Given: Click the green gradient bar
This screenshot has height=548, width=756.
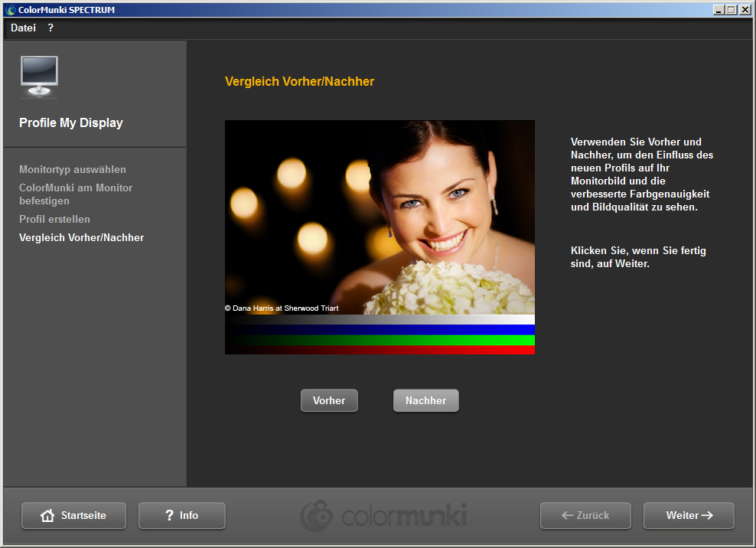Looking at the screenshot, I should [x=380, y=340].
